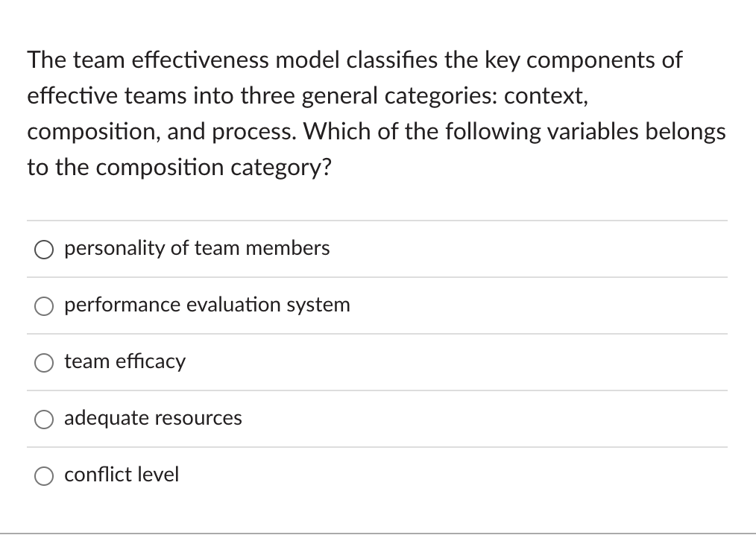Click the first answer row
Screen dimensions: 756x538
[377, 249]
